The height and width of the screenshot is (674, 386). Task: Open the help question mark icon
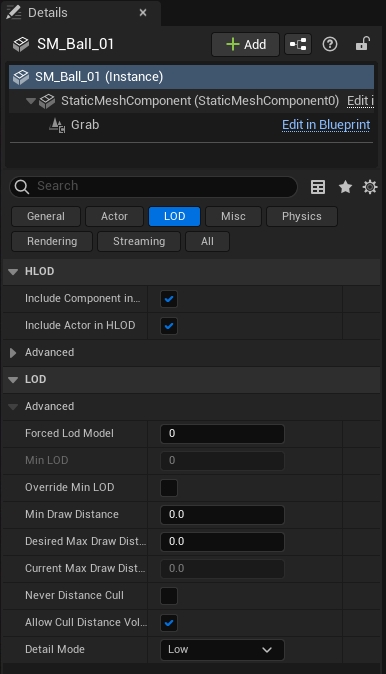330,44
